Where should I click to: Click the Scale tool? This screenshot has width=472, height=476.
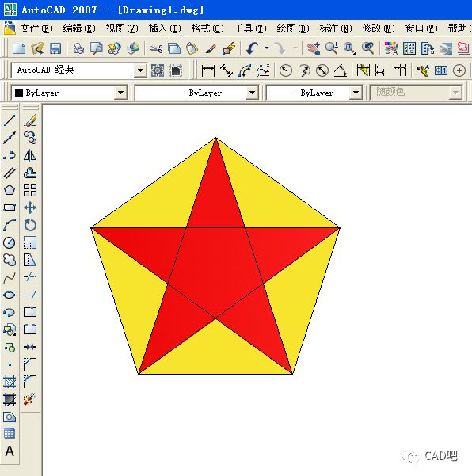30,242
